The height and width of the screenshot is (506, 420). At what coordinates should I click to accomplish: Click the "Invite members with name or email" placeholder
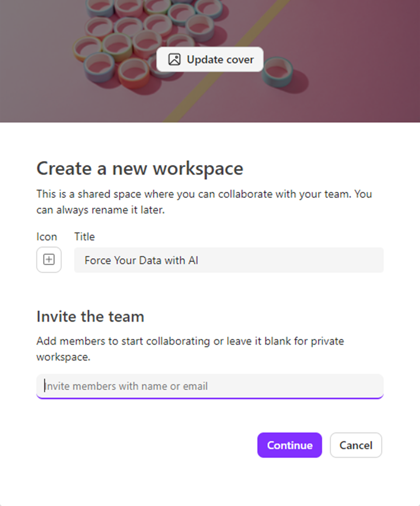[x=126, y=387]
